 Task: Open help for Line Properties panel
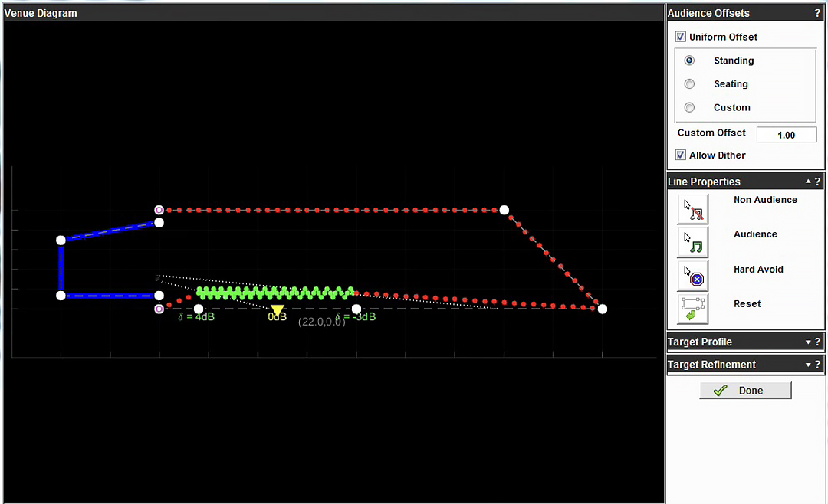[x=817, y=182]
